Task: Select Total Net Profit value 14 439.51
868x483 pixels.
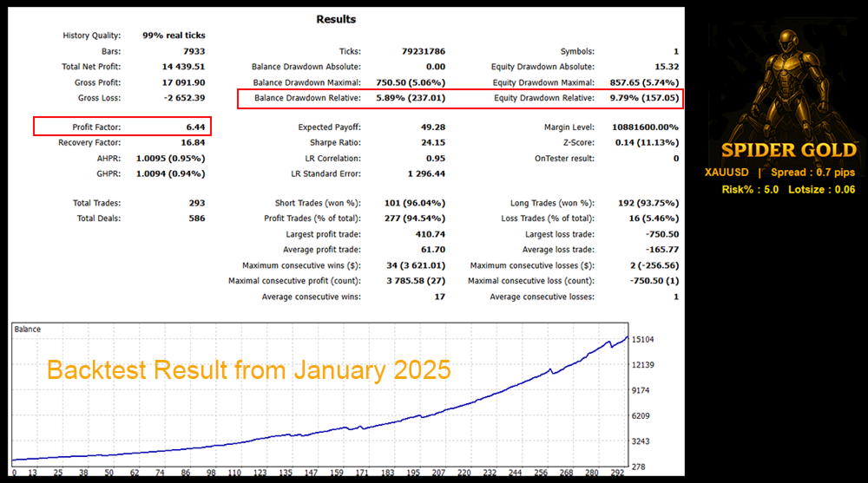Action: [x=183, y=67]
